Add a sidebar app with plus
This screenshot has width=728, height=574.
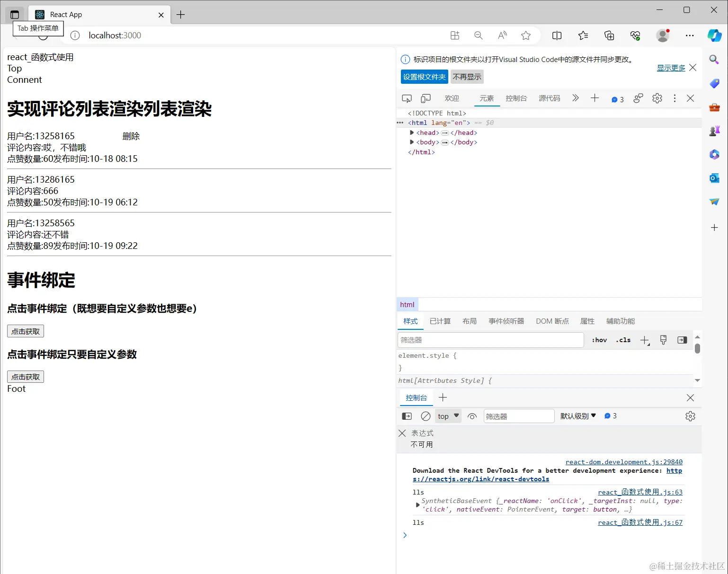pyautogui.click(x=714, y=228)
